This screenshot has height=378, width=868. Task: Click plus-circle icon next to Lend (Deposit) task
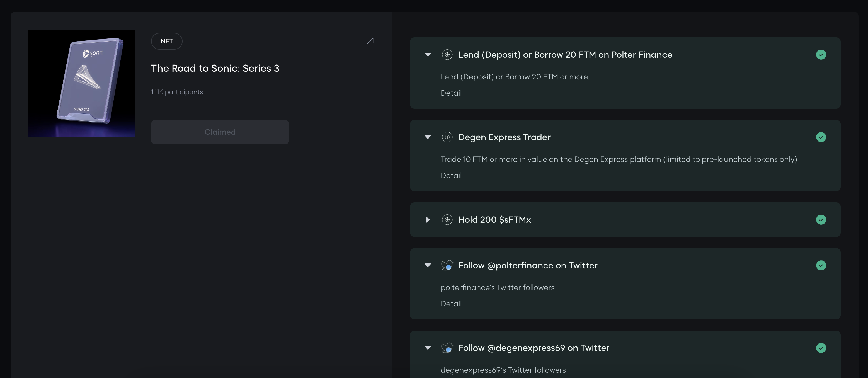coord(447,55)
